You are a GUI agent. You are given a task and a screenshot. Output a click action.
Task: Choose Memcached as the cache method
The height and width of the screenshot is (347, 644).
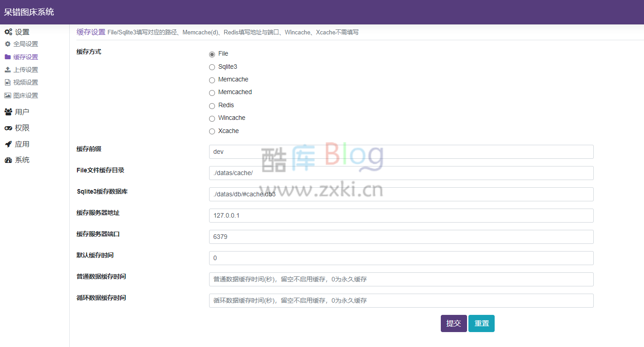[212, 93]
